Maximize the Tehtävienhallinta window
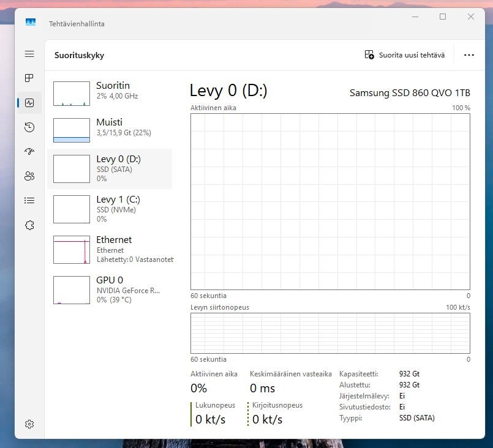The image size is (493, 448). [x=443, y=17]
